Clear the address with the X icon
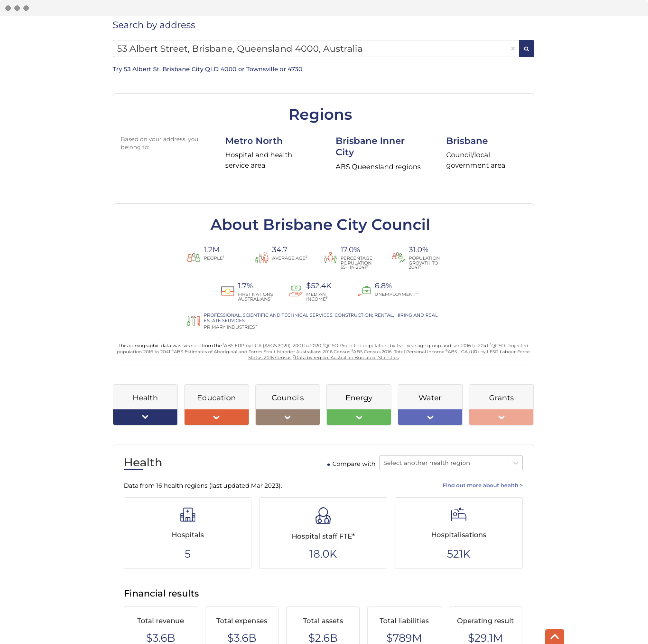The width and height of the screenshot is (648, 644). pyautogui.click(x=513, y=49)
